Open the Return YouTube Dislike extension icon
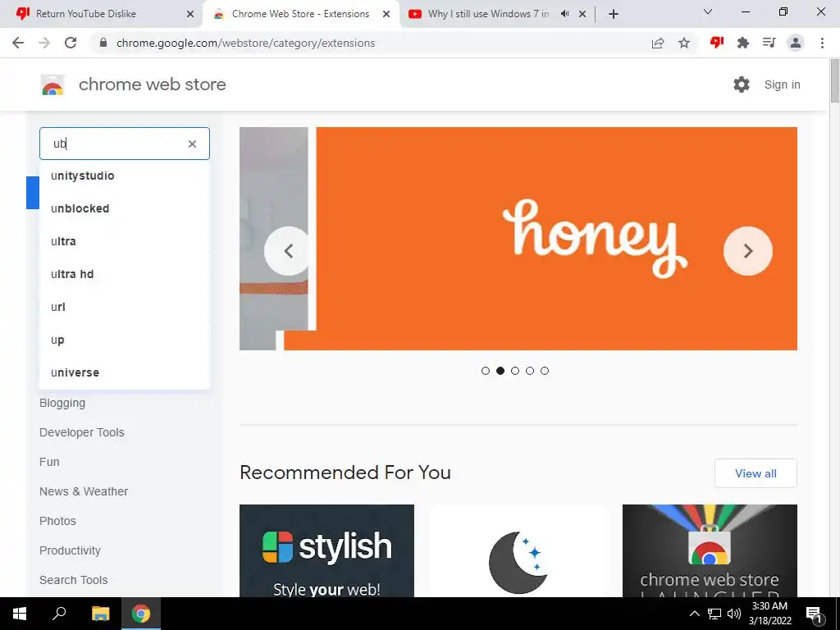 coord(717,43)
